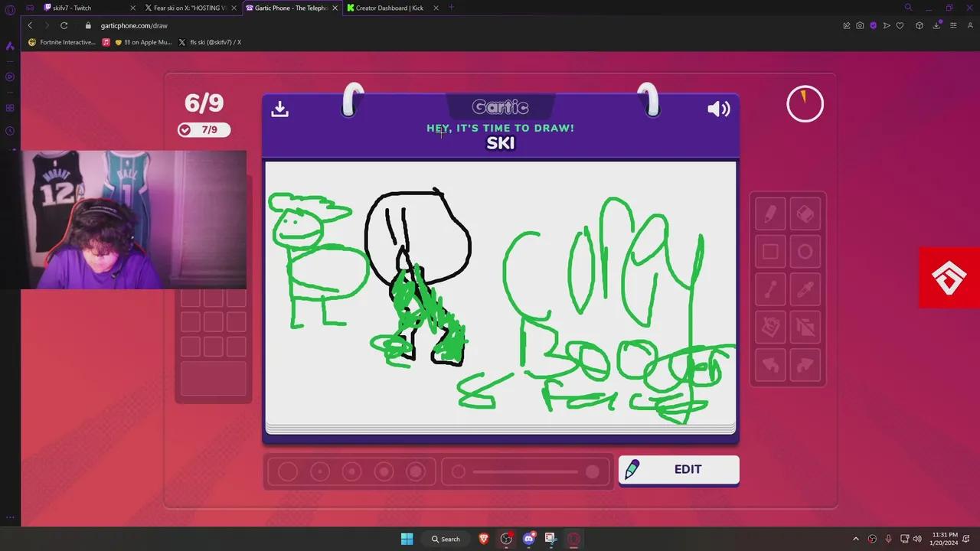Open the clock showing 11:31 PM
The height and width of the screenshot is (551, 980).
[x=945, y=539]
